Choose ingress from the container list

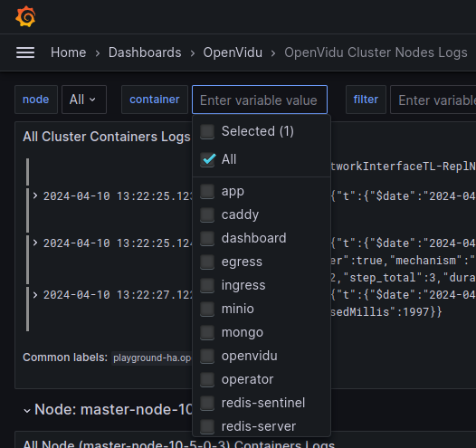tap(243, 285)
